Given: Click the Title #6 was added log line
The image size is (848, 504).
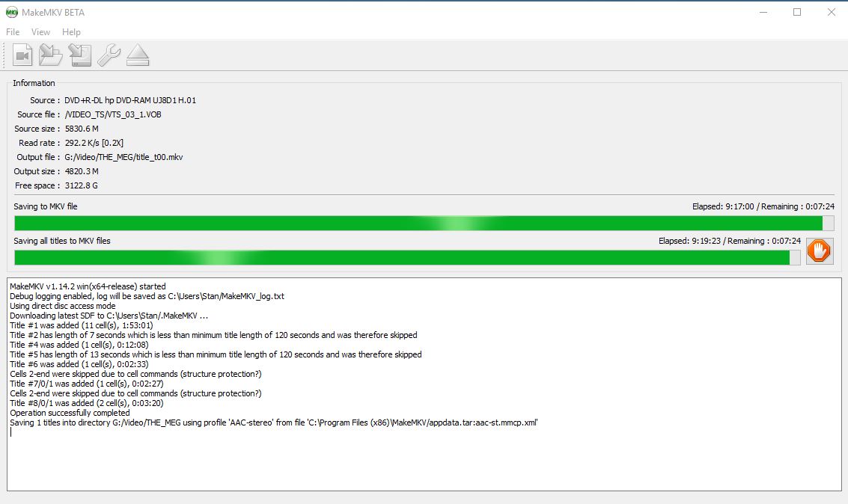Looking at the screenshot, I should click(x=79, y=364).
